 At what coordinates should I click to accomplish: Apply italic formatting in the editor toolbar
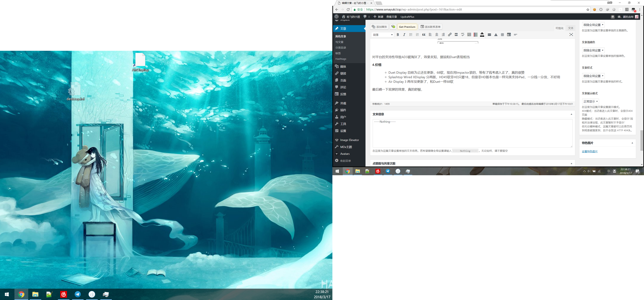pos(404,35)
